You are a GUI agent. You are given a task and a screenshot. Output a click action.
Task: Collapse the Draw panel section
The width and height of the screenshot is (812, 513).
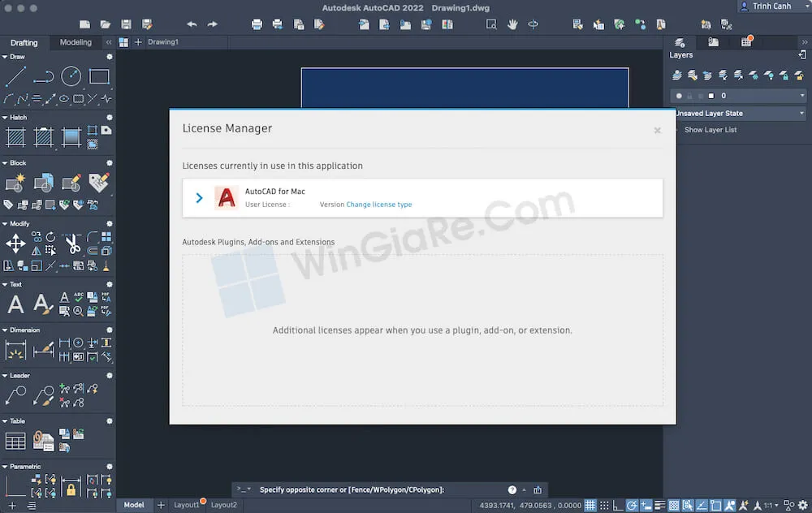pos(5,57)
